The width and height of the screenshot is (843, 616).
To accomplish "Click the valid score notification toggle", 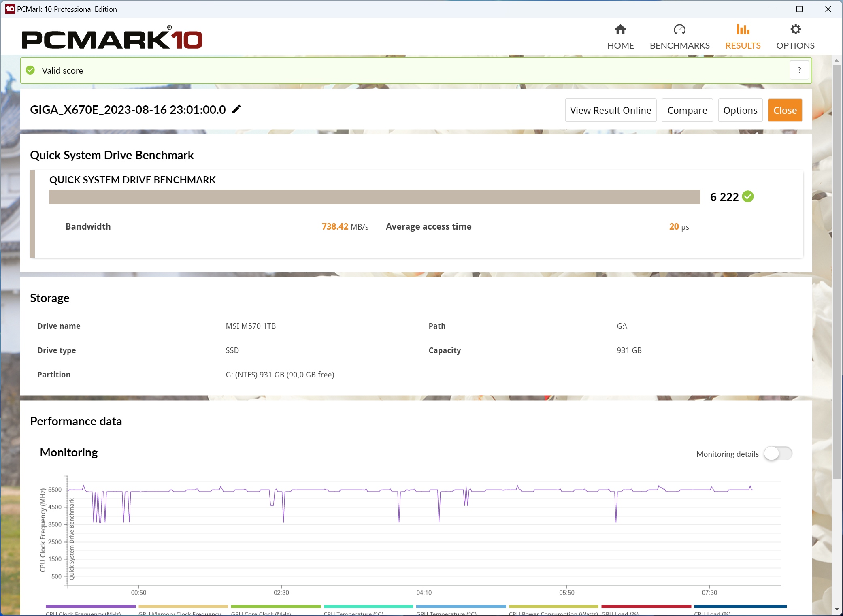I will (x=800, y=71).
